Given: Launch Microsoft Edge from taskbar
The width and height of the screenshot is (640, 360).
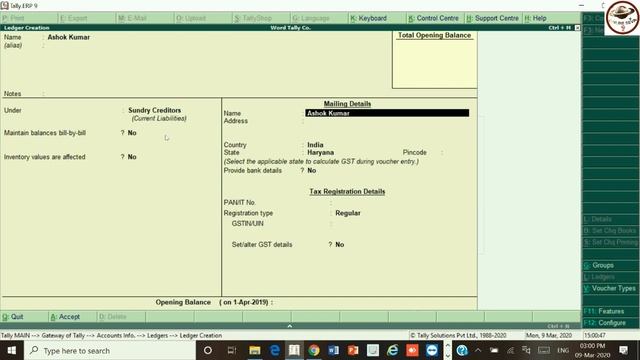Looking at the screenshot, I should (x=275, y=350).
